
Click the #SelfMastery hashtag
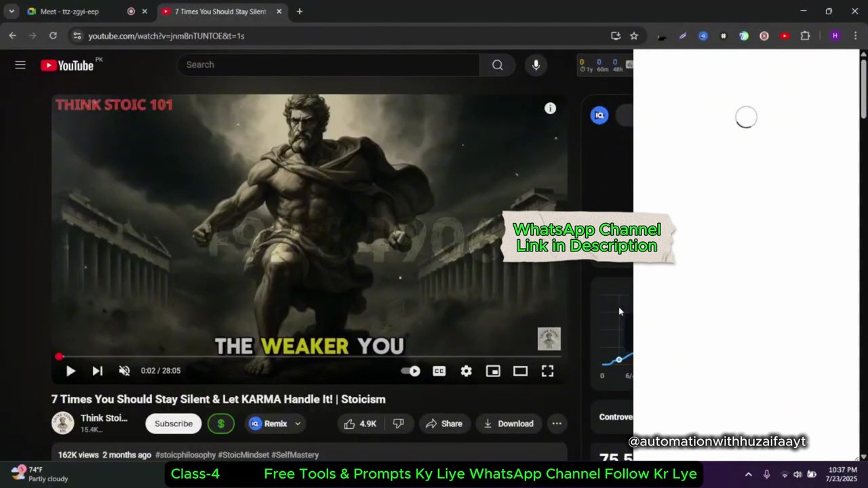click(295, 455)
